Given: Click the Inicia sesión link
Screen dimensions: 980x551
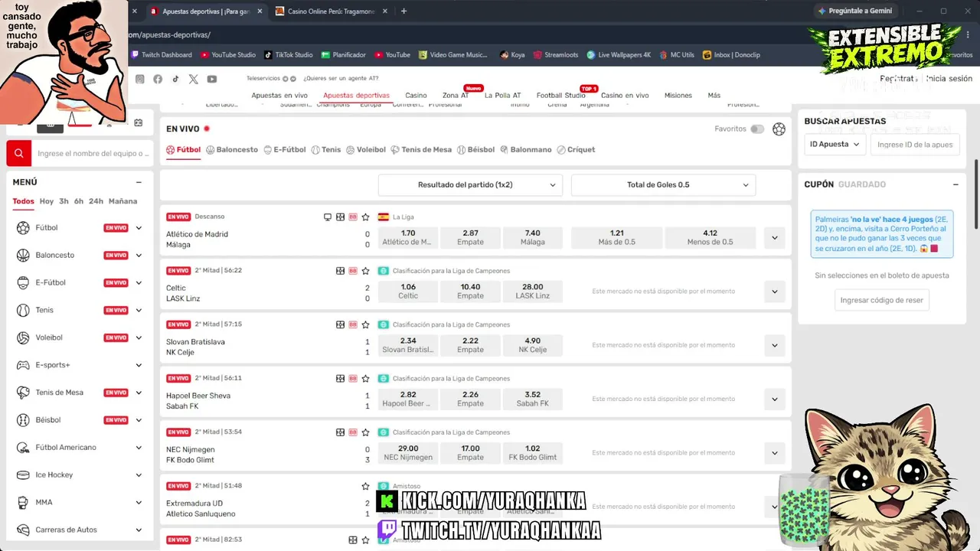Looking at the screenshot, I should [x=949, y=79].
